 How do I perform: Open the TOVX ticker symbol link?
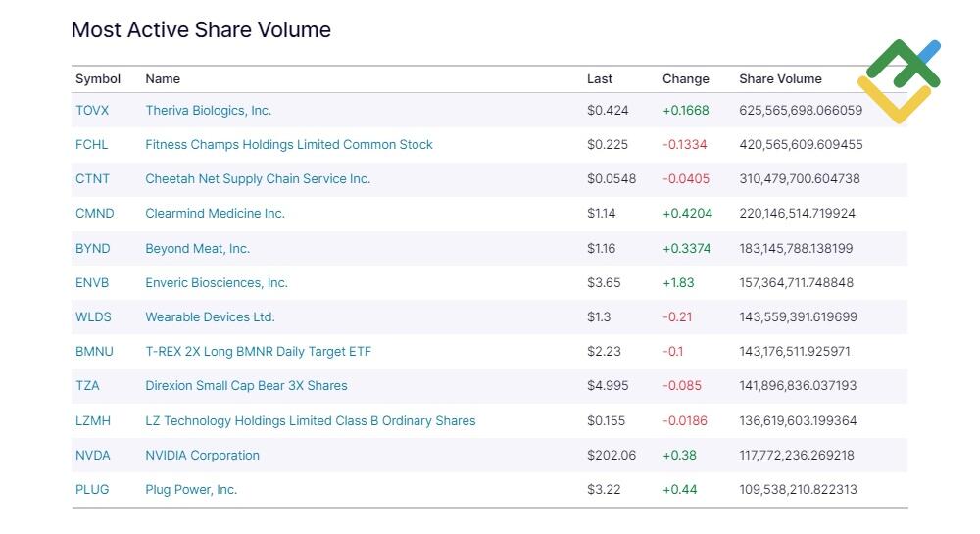(92, 111)
